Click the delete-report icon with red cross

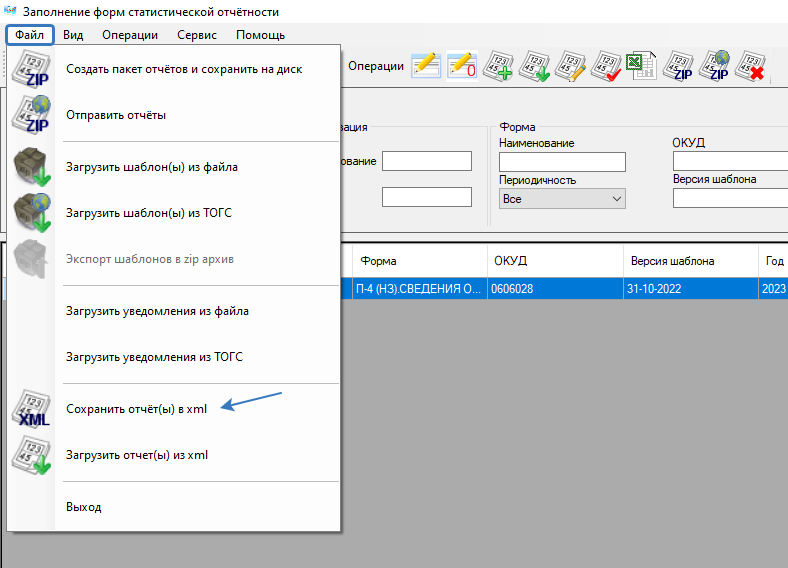pos(750,65)
